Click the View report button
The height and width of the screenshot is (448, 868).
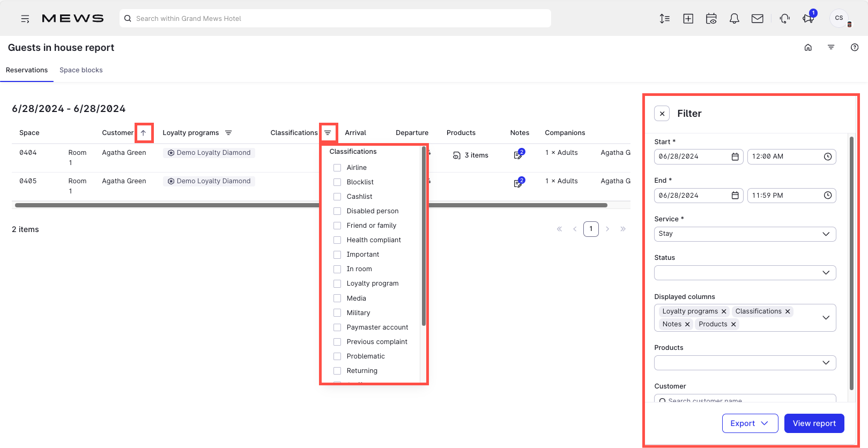coord(814,423)
